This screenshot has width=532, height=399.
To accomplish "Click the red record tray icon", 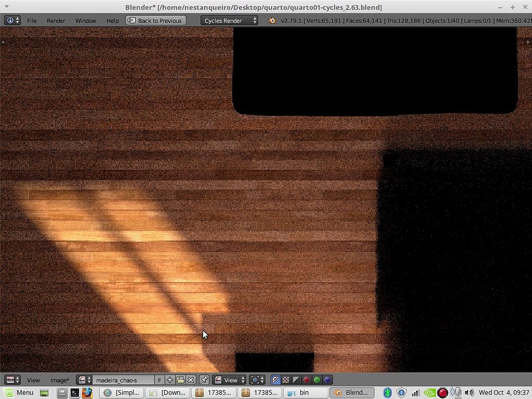I will [442, 393].
